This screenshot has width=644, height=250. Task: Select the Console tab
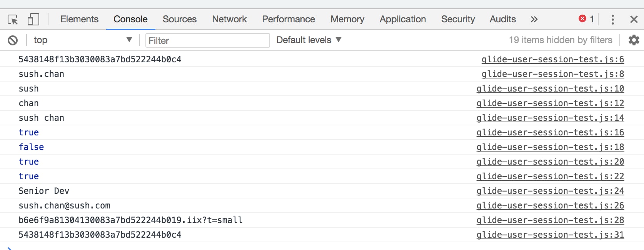point(130,19)
